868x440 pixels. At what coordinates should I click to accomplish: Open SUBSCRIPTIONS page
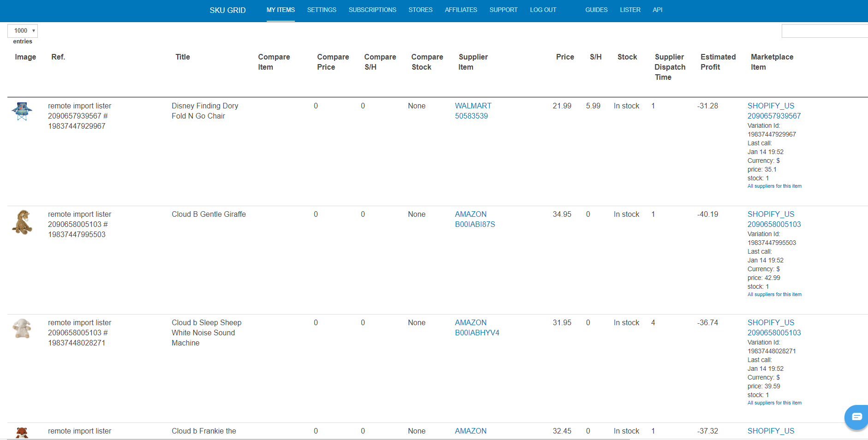click(x=372, y=10)
